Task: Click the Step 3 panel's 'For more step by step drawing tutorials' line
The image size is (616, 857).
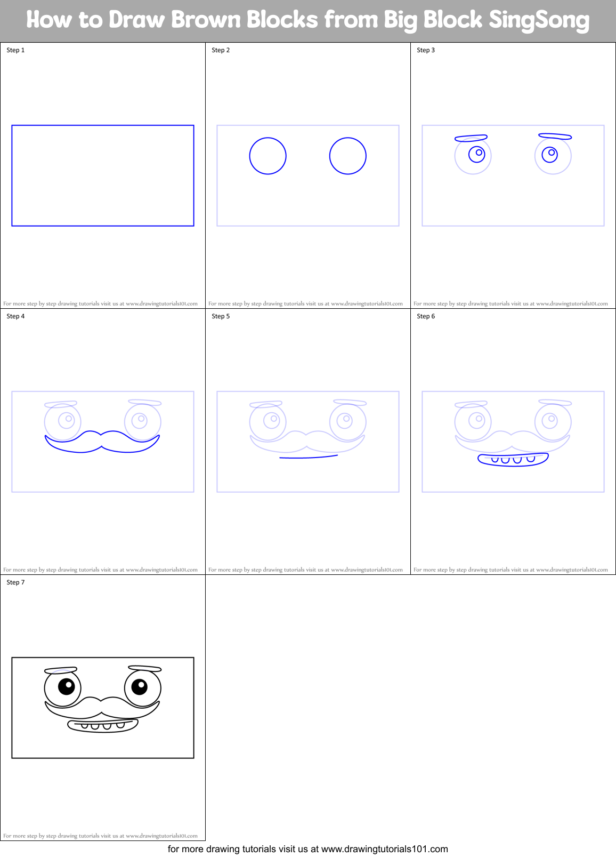Action: [510, 303]
